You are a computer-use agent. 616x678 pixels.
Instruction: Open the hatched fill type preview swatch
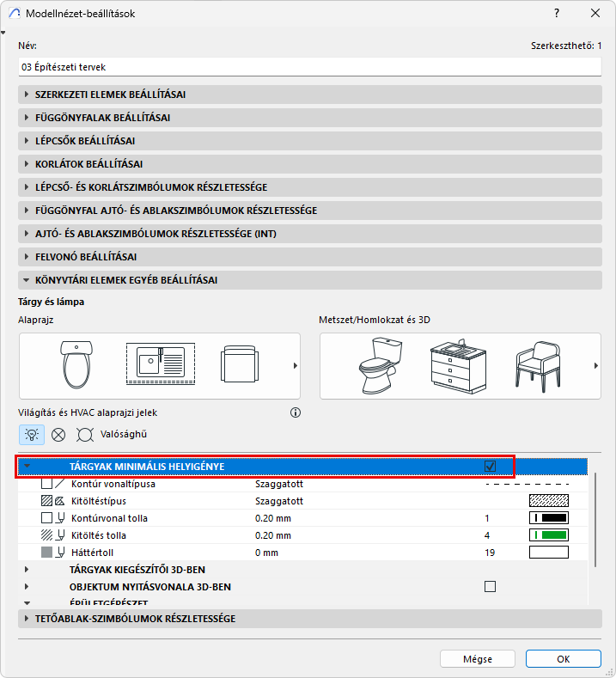pos(549,501)
